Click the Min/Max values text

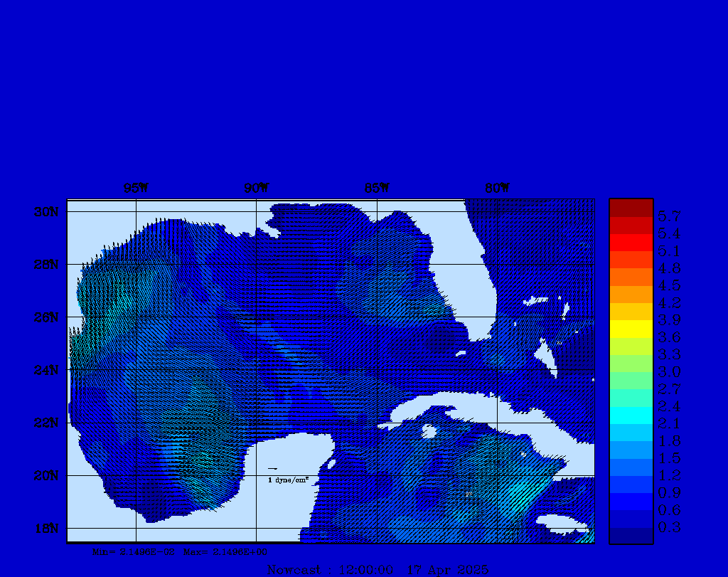[181, 551]
